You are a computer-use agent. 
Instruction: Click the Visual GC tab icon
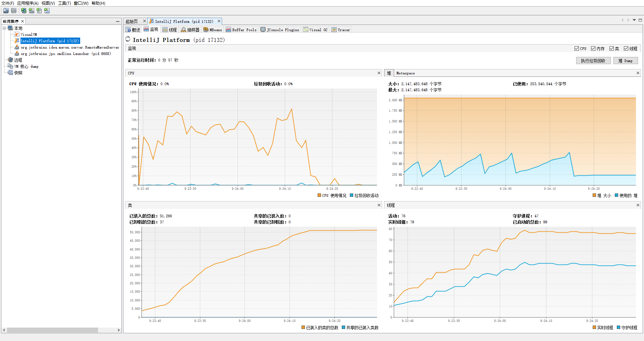[306, 30]
